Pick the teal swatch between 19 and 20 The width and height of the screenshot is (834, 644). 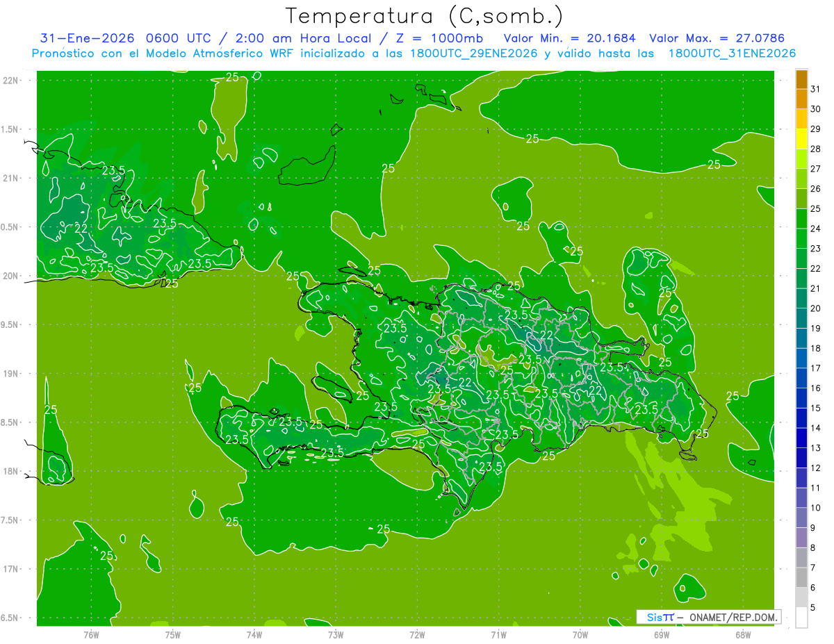coord(801,318)
